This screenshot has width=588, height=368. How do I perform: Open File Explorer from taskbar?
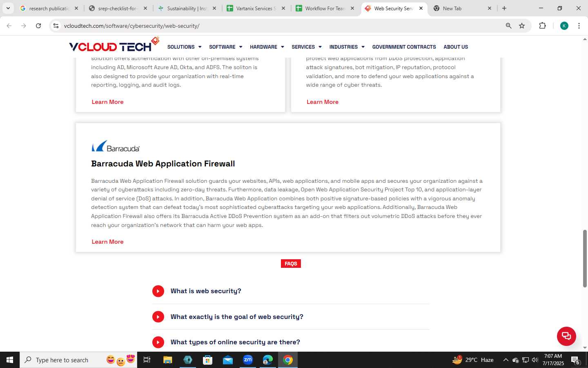(x=167, y=360)
